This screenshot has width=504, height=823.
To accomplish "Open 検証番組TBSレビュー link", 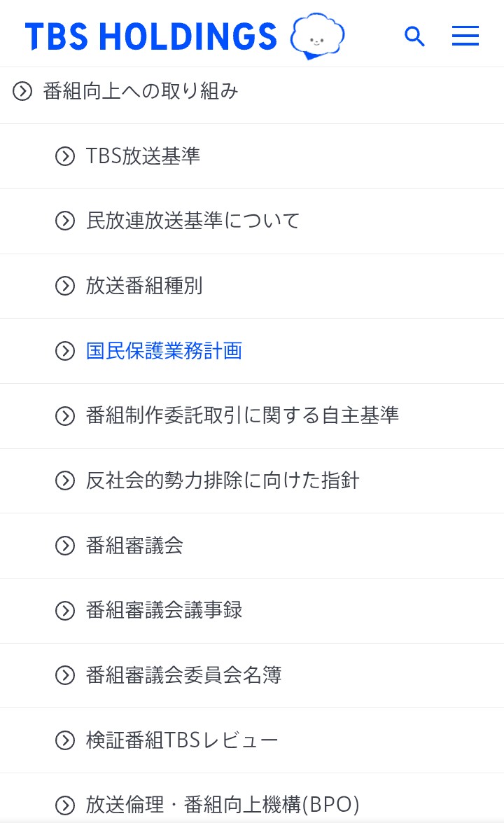I will (x=182, y=740).
